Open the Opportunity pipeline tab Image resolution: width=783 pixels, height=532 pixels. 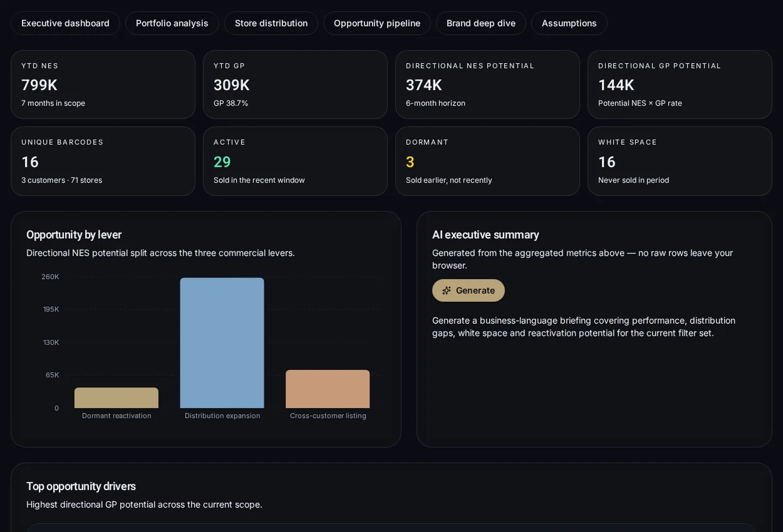[377, 23]
